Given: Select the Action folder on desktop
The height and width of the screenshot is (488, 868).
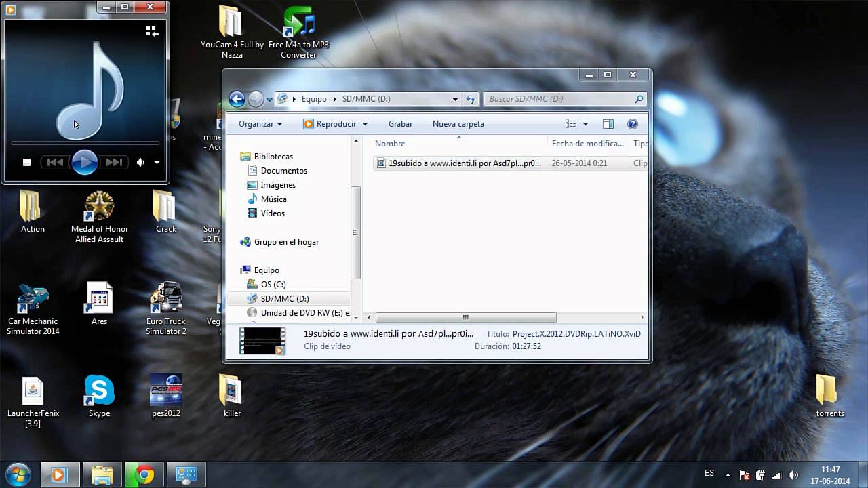Looking at the screenshot, I should 33,211.
